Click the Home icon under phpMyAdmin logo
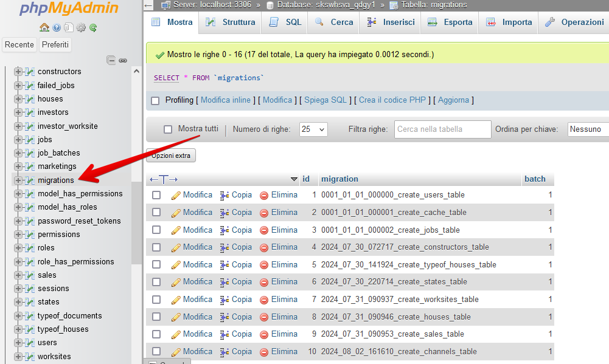Screen dimensions: 609x364 coord(44,27)
